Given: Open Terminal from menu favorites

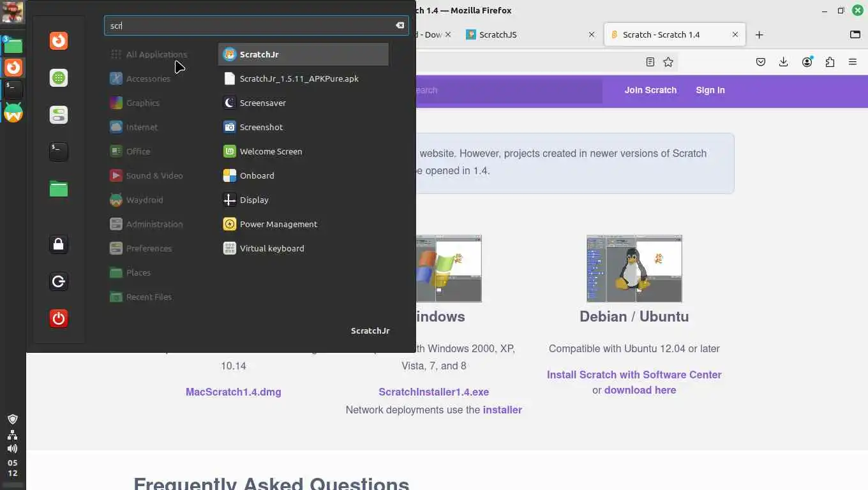Looking at the screenshot, I should click(59, 152).
